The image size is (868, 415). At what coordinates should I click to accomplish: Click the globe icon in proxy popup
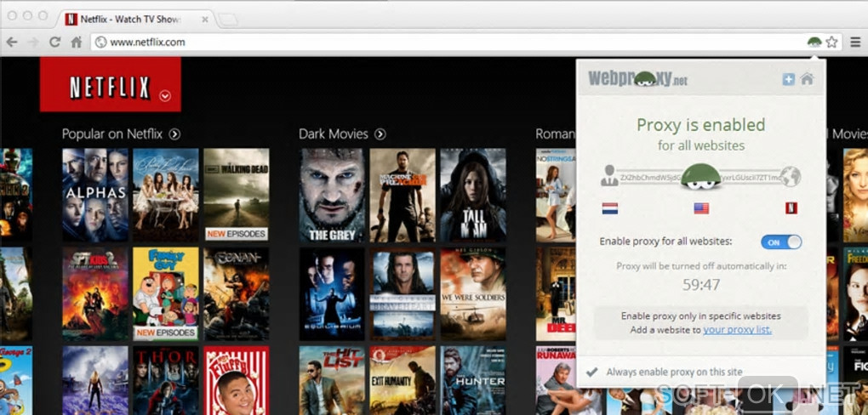(x=791, y=177)
